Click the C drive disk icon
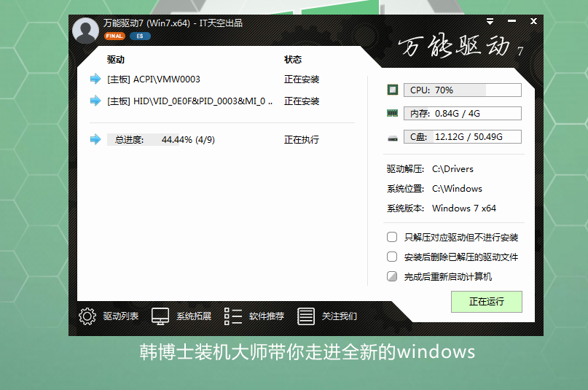Screen dimensions: 588x390 [393, 139]
